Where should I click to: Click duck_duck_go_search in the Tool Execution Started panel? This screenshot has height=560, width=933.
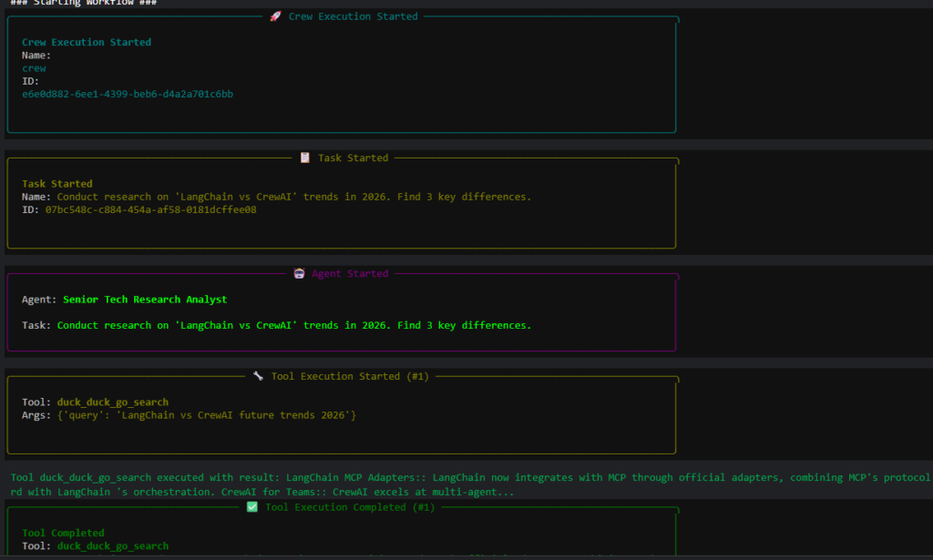click(112, 402)
